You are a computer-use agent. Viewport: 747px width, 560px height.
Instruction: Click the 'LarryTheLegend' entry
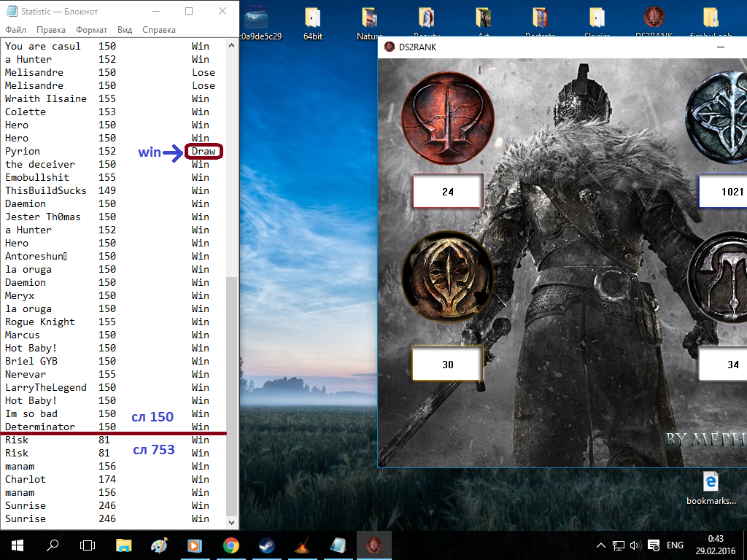coord(46,388)
